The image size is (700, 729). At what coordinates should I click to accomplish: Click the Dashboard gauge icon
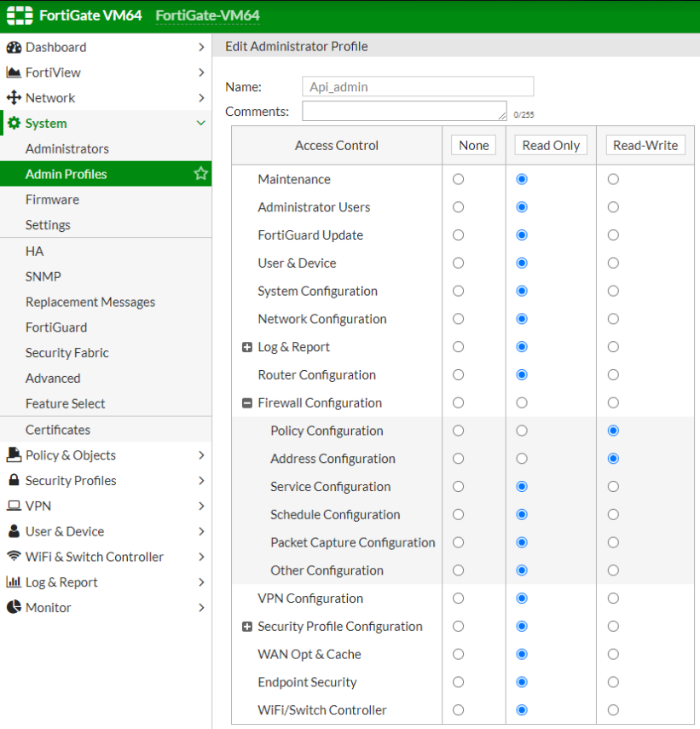(x=14, y=47)
